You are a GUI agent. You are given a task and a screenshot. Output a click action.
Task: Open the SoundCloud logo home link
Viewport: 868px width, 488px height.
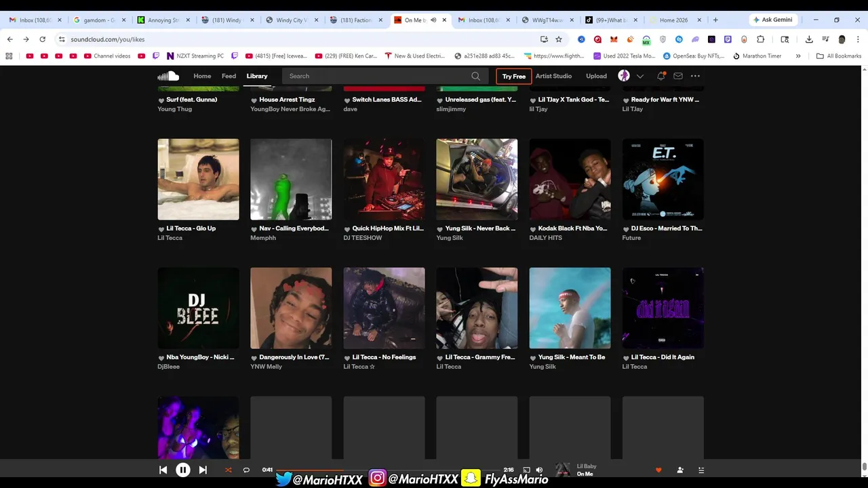(x=168, y=76)
